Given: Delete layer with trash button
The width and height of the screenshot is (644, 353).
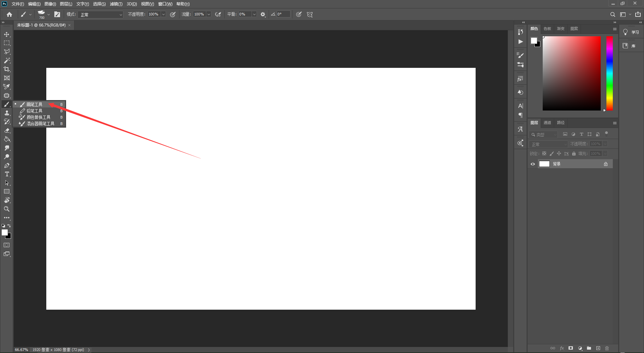Looking at the screenshot, I should pos(607,348).
